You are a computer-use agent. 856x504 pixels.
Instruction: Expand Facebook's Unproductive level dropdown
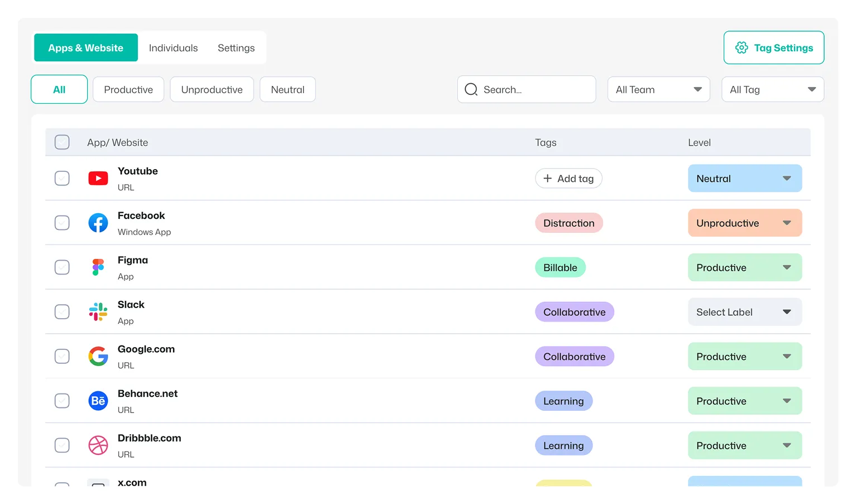745,223
